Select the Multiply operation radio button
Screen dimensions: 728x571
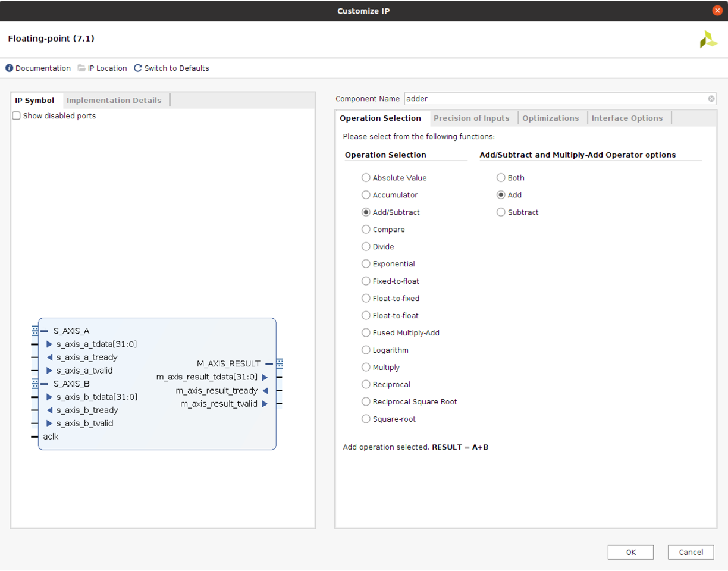(x=366, y=368)
